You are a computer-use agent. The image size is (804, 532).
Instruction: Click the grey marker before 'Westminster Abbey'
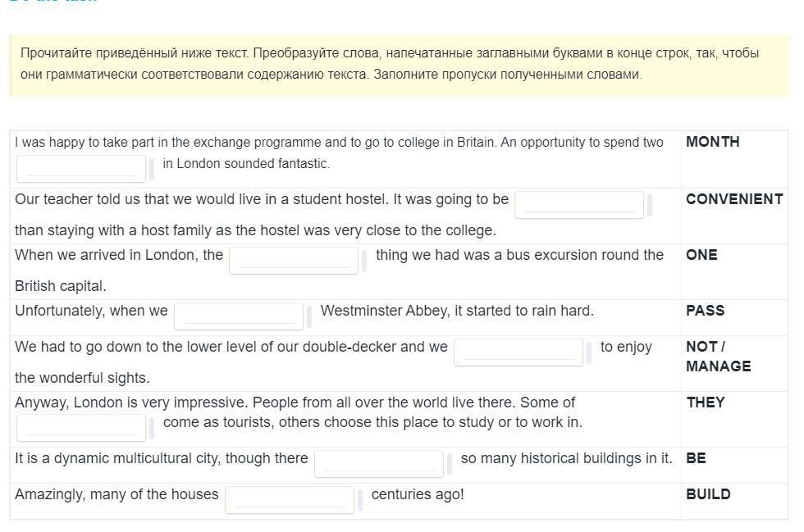tap(309, 316)
